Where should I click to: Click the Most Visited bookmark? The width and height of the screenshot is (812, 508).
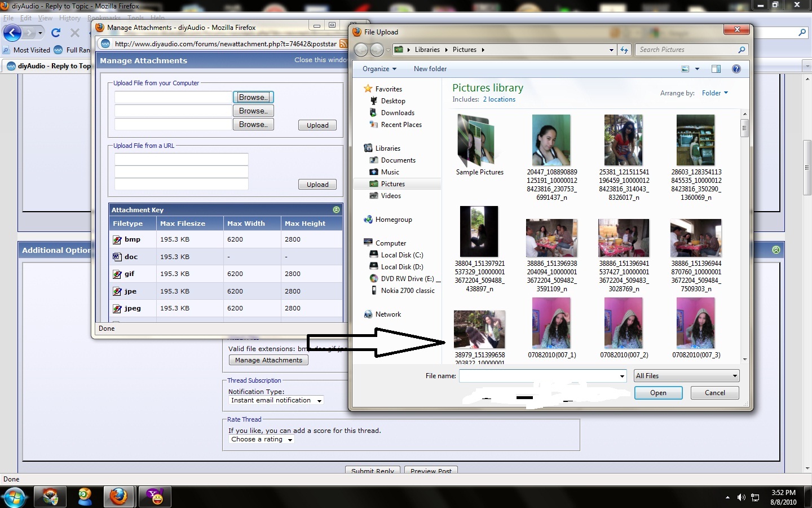(x=27, y=50)
